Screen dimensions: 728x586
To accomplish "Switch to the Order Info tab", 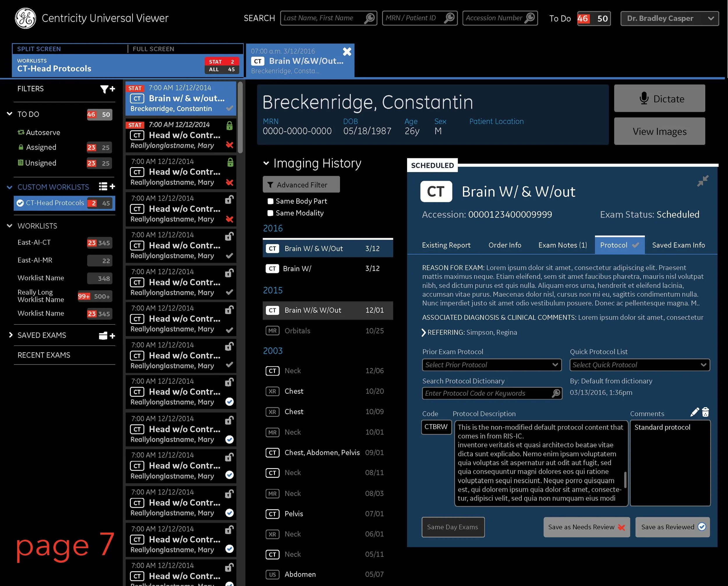I will pyautogui.click(x=504, y=245).
